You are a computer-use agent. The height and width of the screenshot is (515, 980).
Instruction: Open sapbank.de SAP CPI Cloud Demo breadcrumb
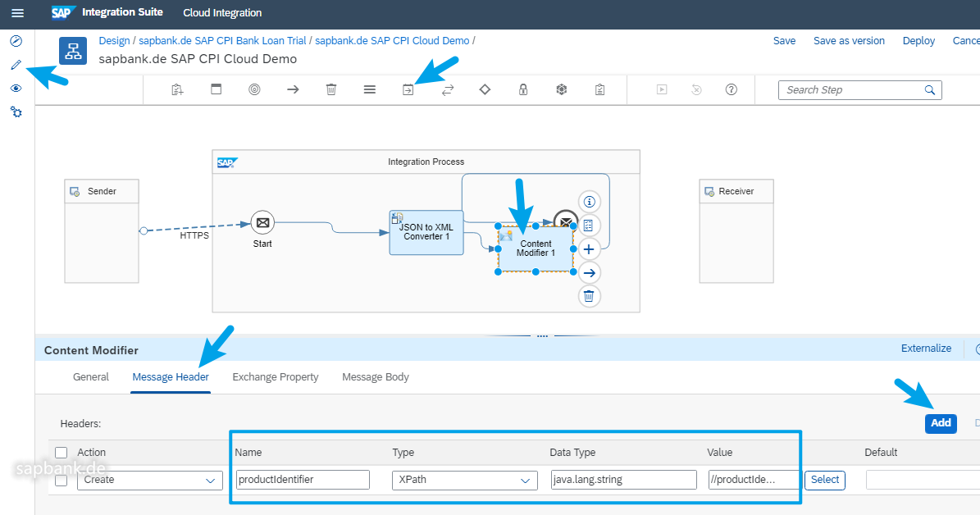pos(392,41)
